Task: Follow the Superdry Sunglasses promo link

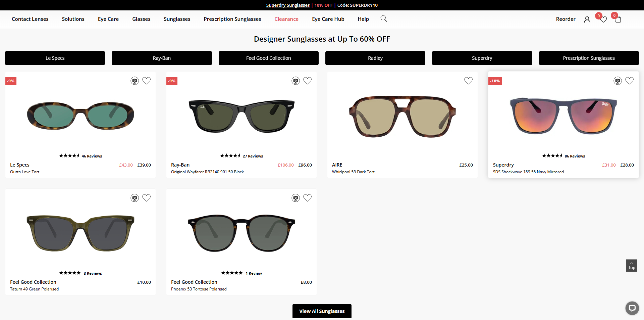Action: [x=288, y=5]
